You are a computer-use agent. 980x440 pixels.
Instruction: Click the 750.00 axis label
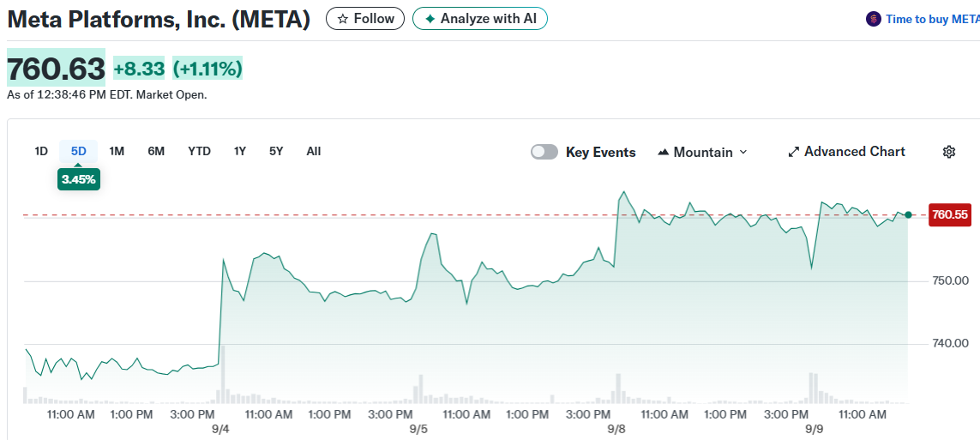point(951,280)
